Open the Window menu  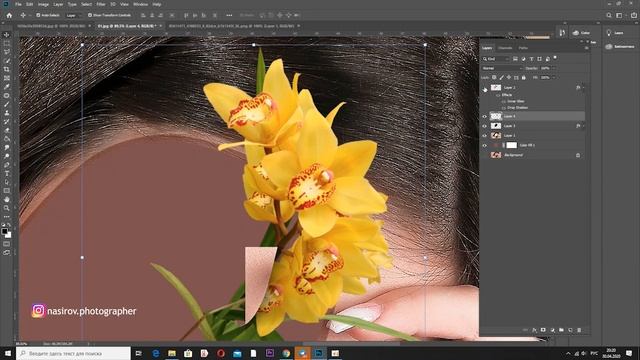tap(140, 4)
